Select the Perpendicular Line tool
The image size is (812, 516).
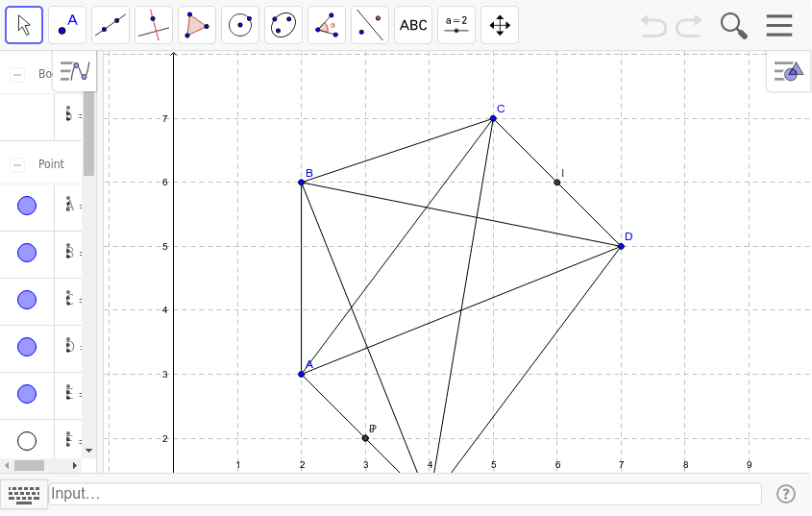154,25
